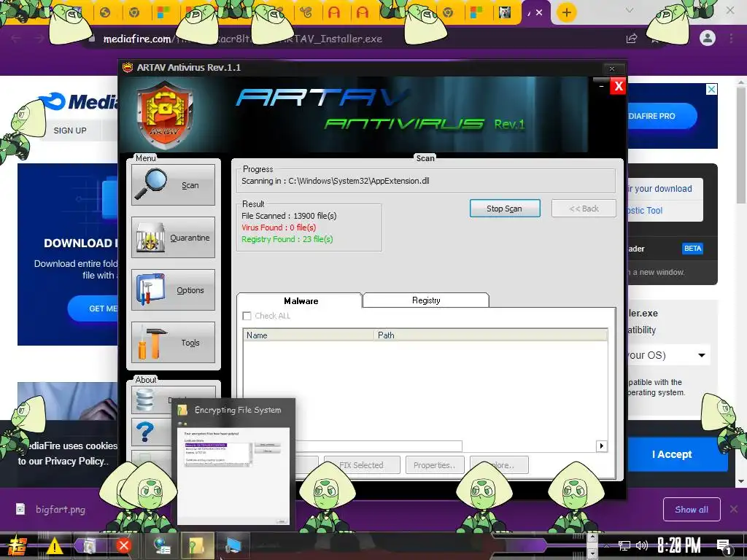Switch to the Malware tab

pyautogui.click(x=300, y=301)
